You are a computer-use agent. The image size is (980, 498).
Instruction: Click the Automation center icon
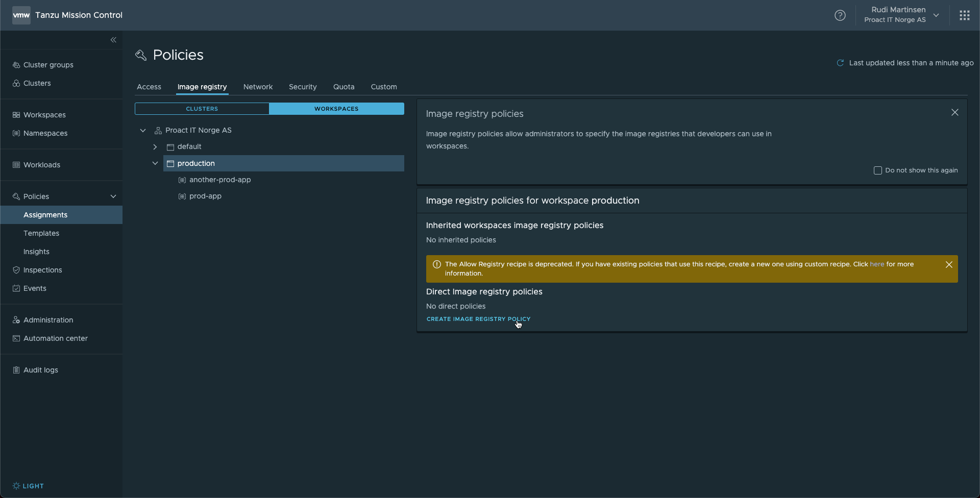coord(16,338)
